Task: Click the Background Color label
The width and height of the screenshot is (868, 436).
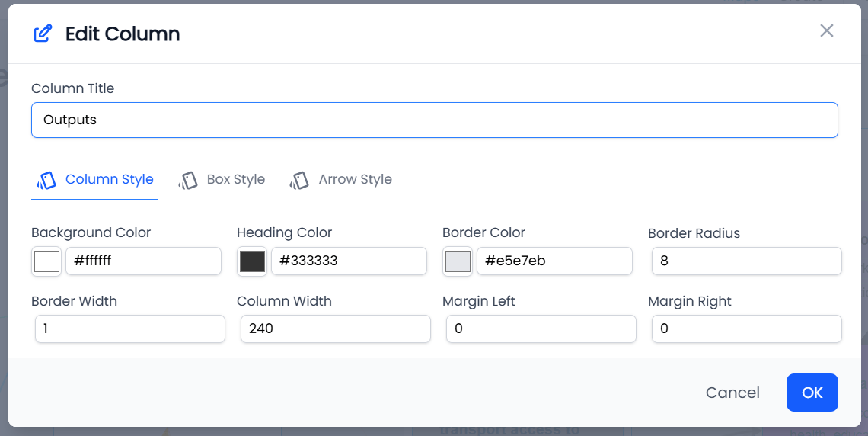Action: (91, 232)
